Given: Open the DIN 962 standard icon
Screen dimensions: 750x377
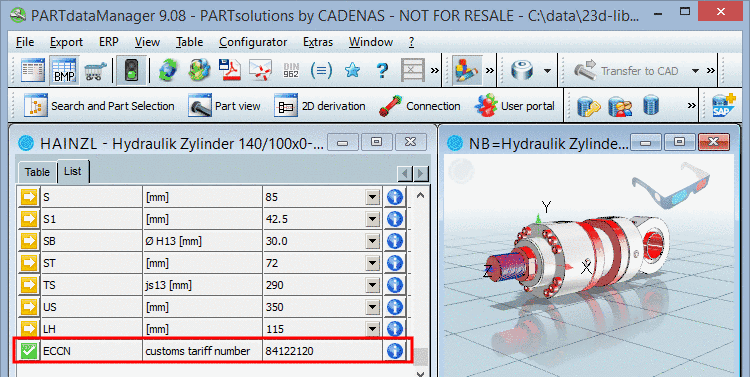Looking at the screenshot, I should [291, 71].
